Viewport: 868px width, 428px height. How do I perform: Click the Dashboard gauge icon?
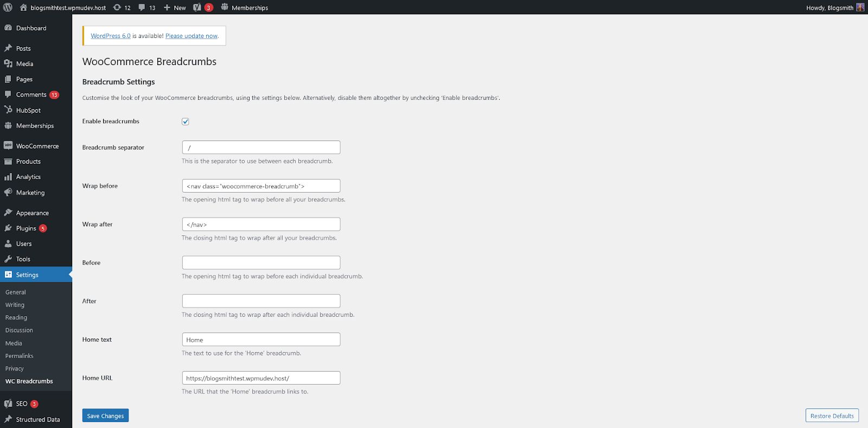click(8, 28)
